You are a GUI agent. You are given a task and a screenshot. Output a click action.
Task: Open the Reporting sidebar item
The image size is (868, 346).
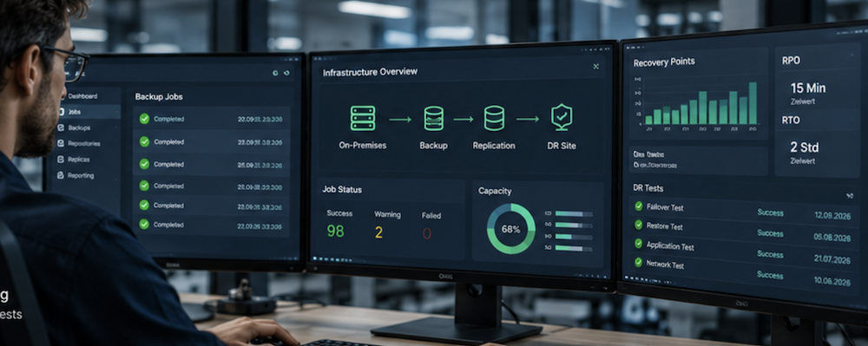[x=81, y=175]
